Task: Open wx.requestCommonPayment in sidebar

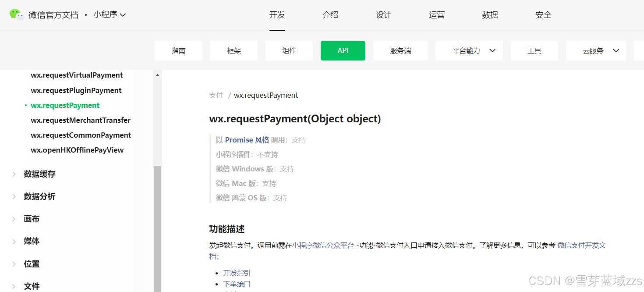Action: pyautogui.click(x=81, y=135)
